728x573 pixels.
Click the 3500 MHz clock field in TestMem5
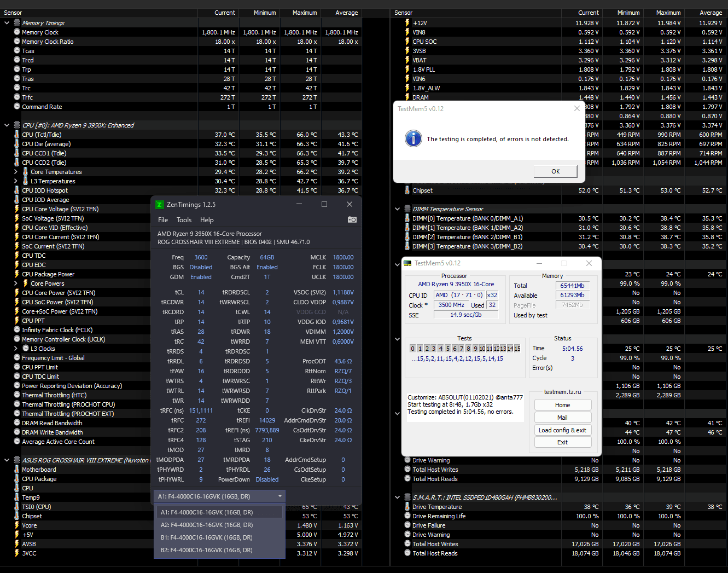click(x=451, y=305)
